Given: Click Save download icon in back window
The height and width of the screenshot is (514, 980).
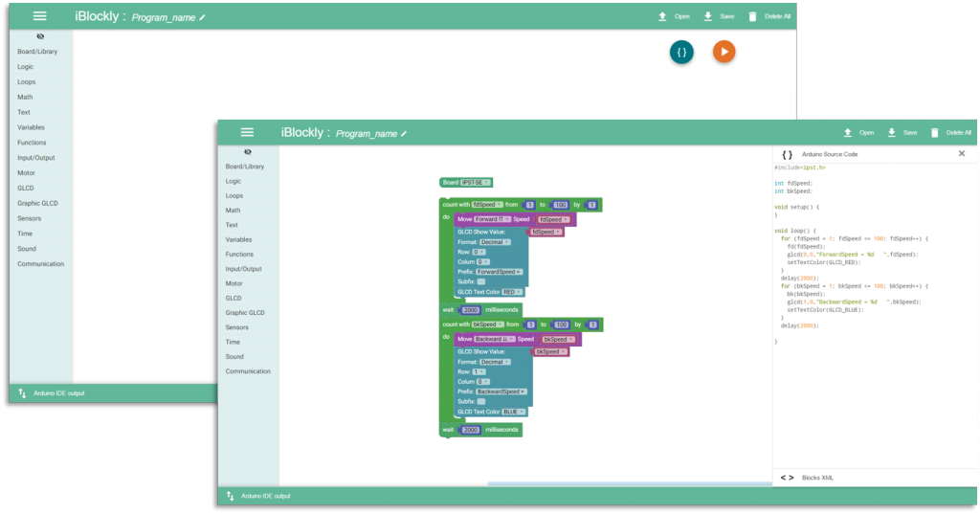Looking at the screenshot, I should pyautogui.click(x=707, y=17).
